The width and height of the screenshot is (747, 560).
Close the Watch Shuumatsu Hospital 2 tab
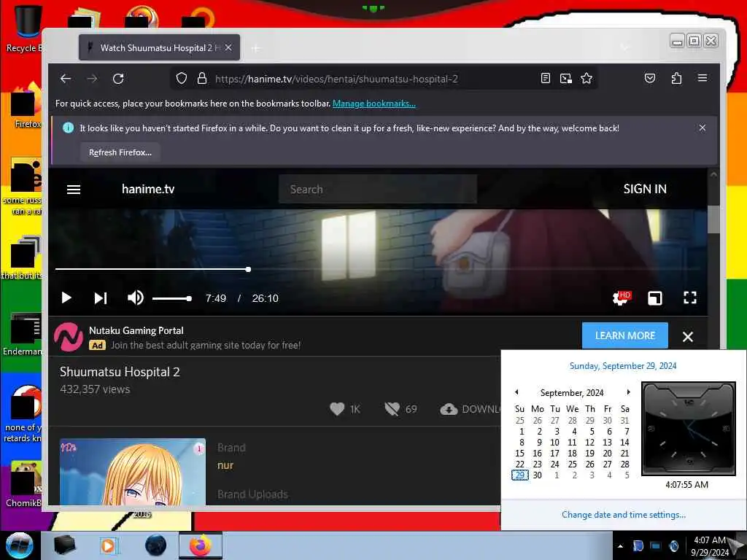(x=228, y=47)
